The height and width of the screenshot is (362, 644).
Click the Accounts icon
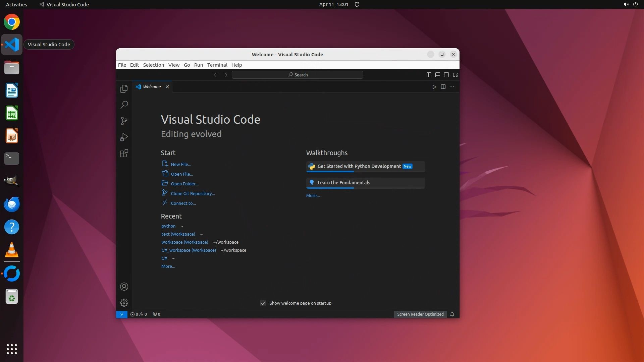coord(124,287)
